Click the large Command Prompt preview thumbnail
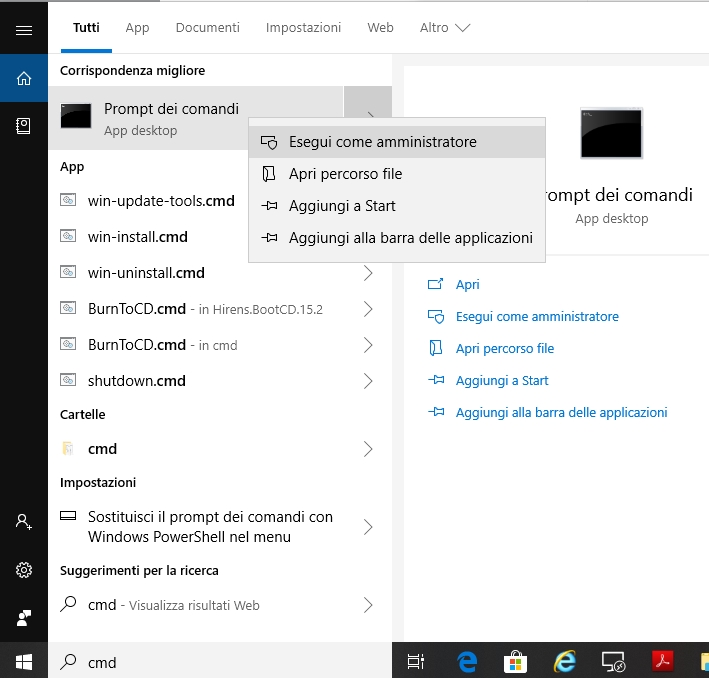Image resolution: width=709 pixels, height=678 pixels. tap(611, 133)
